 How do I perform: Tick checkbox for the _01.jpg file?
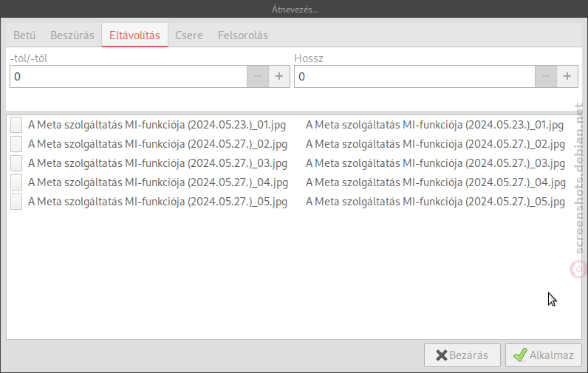coord(16,125)
